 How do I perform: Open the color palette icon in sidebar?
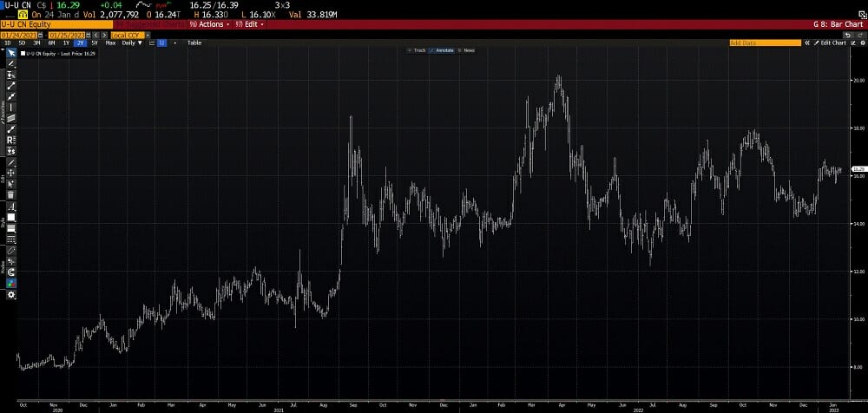click(11, 283)
